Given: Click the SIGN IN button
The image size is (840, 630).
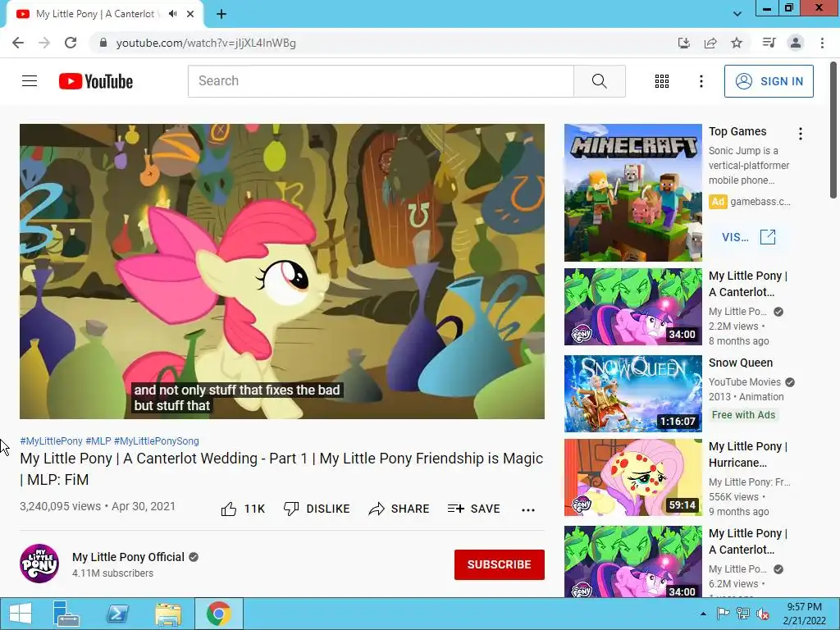Looking at the screenshot, I should (769, 81).
